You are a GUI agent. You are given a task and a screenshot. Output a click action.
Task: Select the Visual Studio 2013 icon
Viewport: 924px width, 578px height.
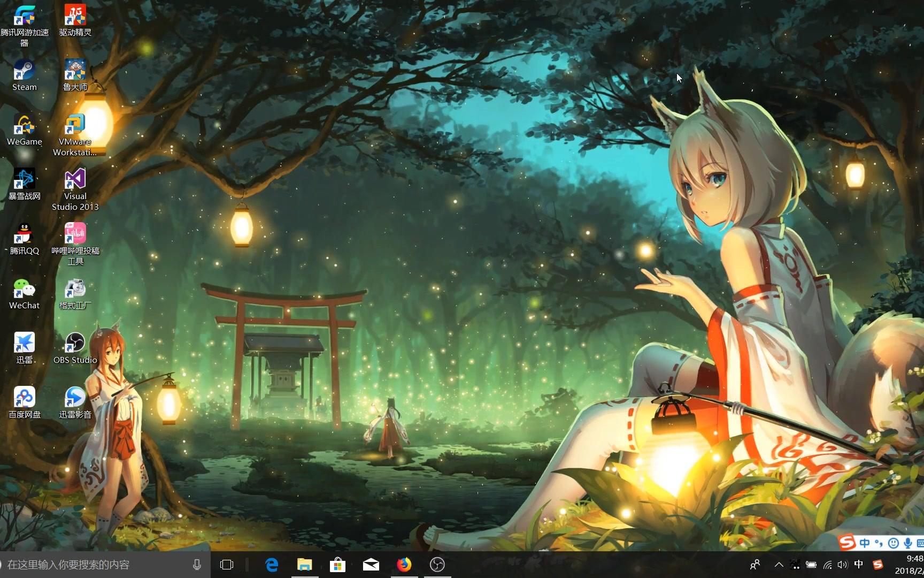point(75,189)
